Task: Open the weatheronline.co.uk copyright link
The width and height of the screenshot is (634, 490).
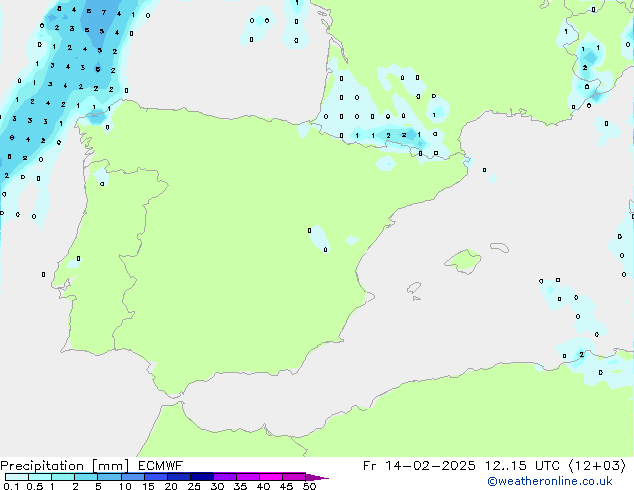Action: click(550, 481)
